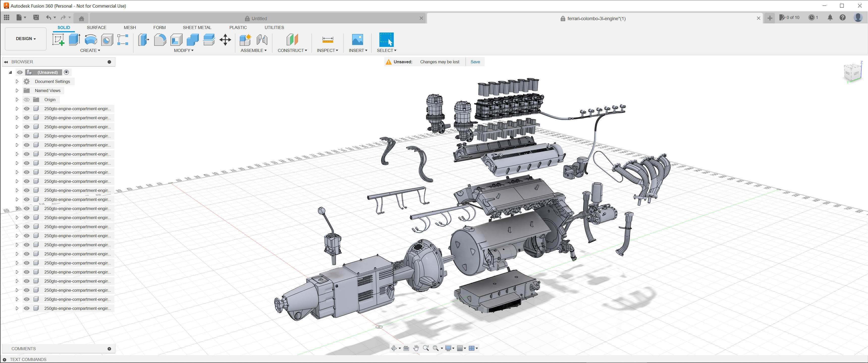Select the Revolve tool in Create

91,40
